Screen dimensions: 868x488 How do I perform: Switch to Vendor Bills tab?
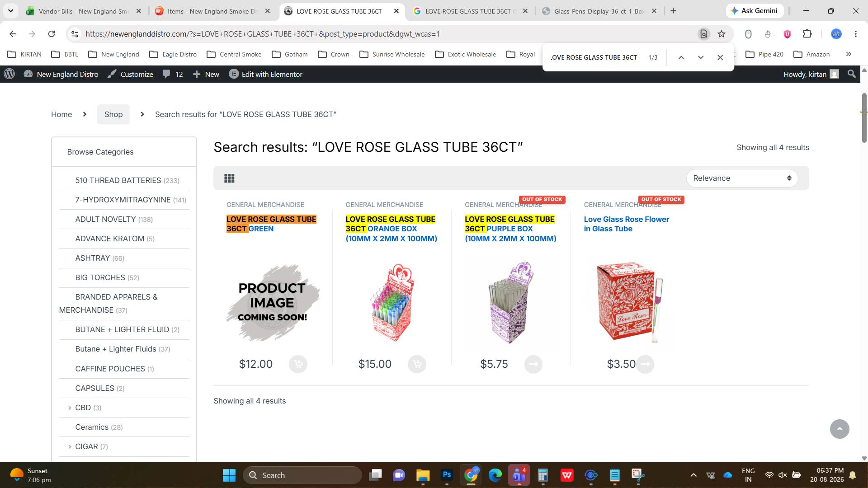pos(84,11)
